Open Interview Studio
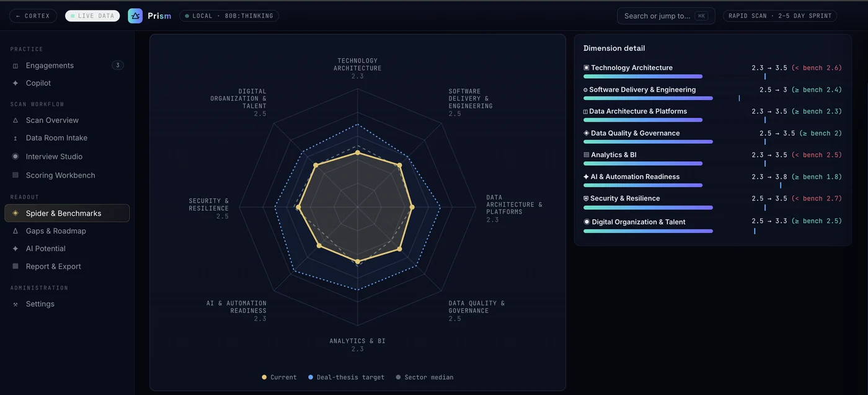 67,157
